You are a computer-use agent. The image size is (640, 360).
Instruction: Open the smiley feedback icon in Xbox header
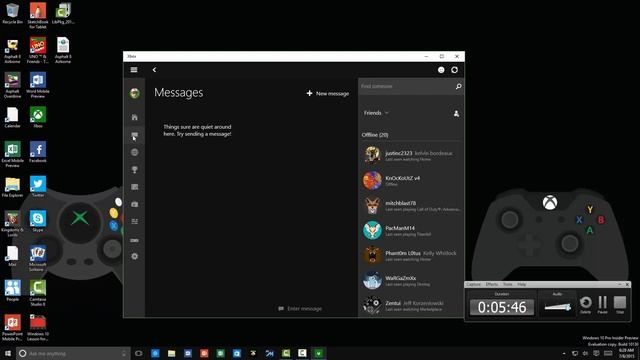441,70
